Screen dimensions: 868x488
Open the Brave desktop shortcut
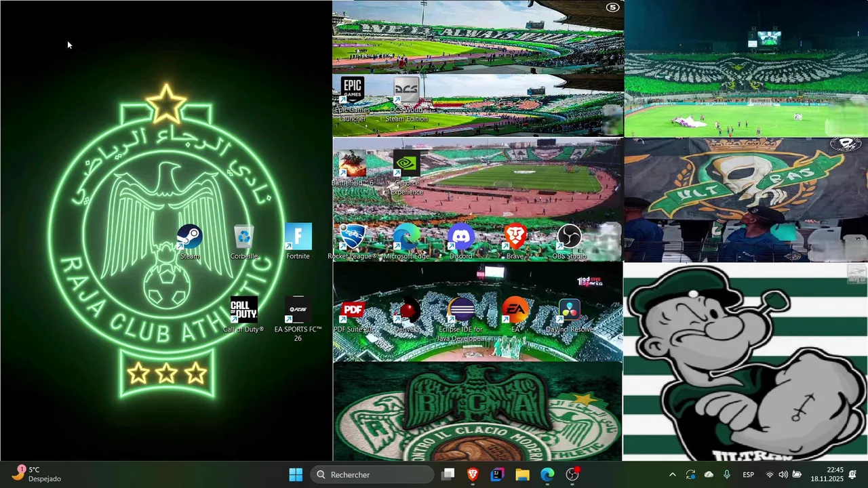[515, 242]
